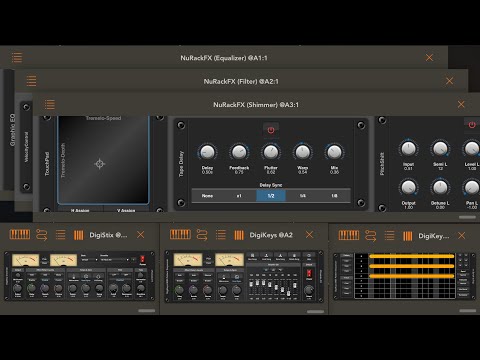This screenshot has height=360, width=480.
Task: Click the vertical bars icon in DigiStix window
Action: tap(78, 235)
